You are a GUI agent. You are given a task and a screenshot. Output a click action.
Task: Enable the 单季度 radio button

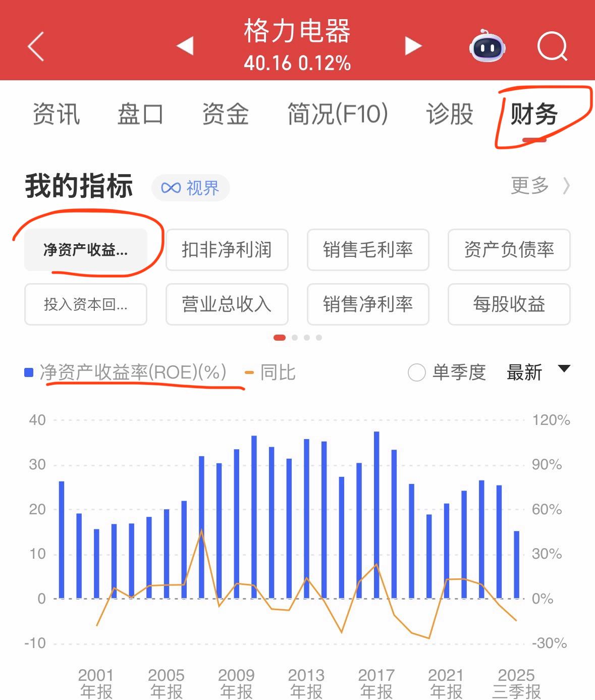(x=417, y=372)
